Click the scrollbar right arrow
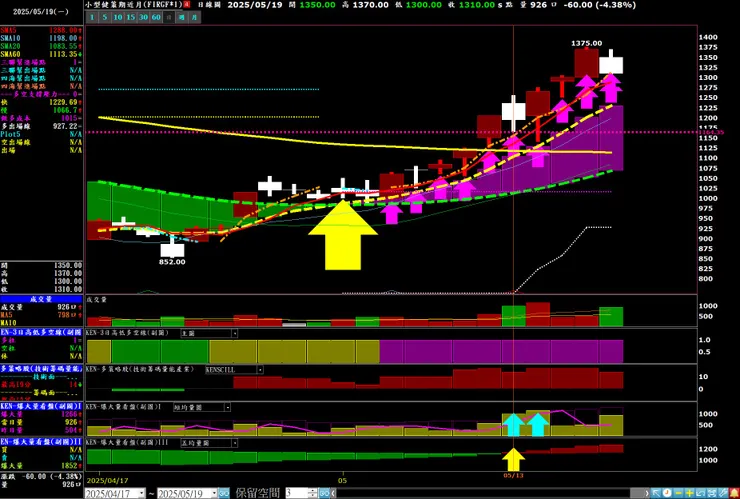Screen dimensions: 740x499 pos(647,493)
